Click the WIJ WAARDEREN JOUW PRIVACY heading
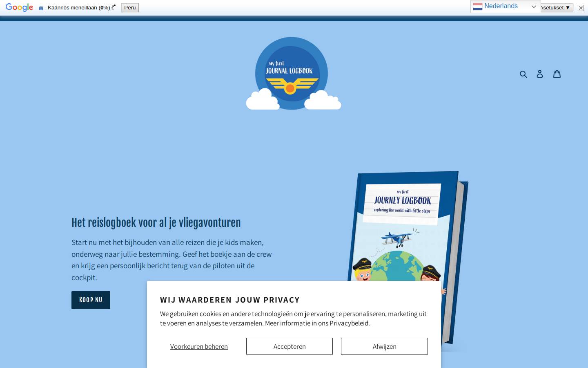 tap(230, 300)
